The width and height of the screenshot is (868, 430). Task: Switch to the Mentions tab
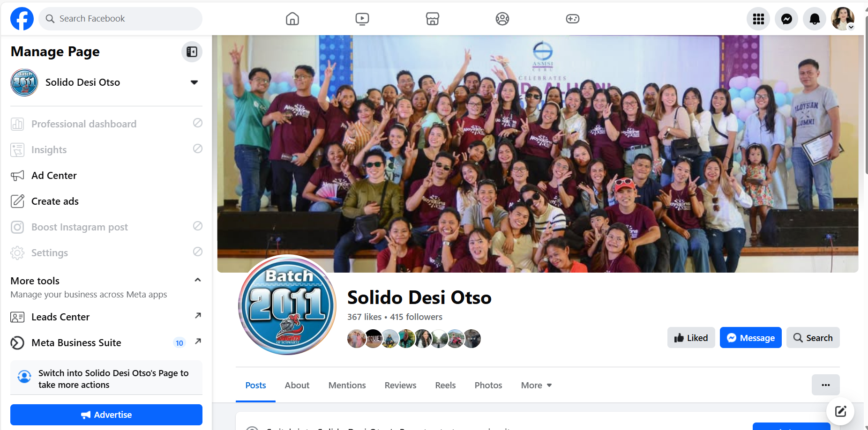pyautogui.click(x=347, y=386)
